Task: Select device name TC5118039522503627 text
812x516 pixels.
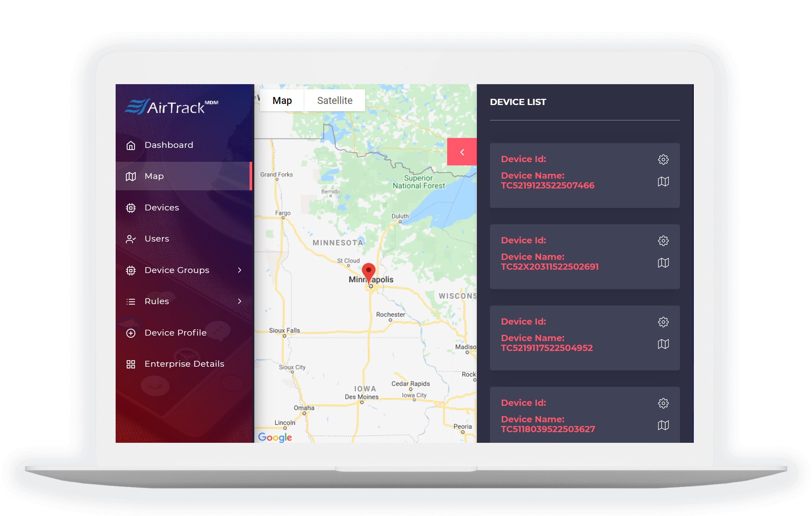Action: point(548,429)
